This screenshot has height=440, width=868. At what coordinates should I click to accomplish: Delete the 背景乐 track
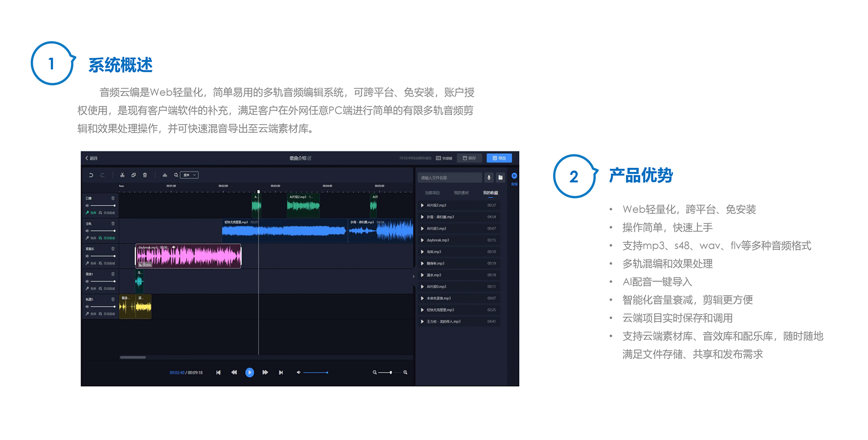click(x=113, y=248)
